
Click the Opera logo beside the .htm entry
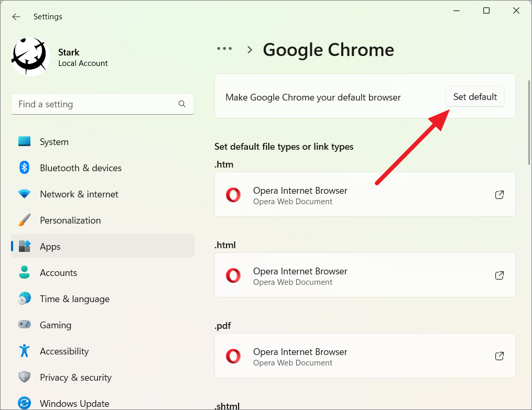233,194
